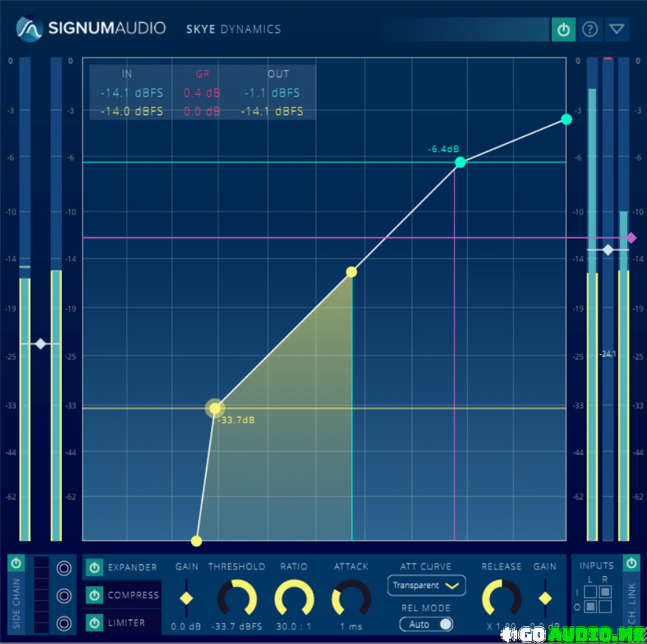Click the white diamond handle on output meter
647x644 pixels.
[608, 249]
